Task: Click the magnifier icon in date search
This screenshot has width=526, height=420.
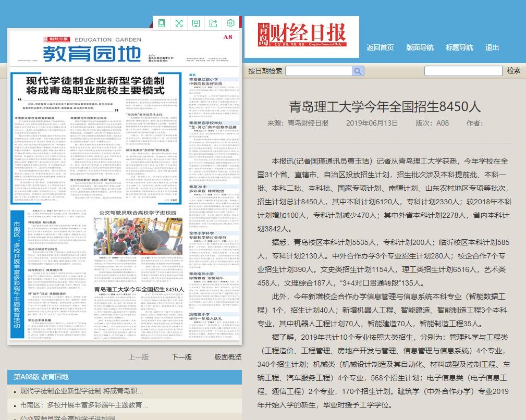Action: [358, 71]
